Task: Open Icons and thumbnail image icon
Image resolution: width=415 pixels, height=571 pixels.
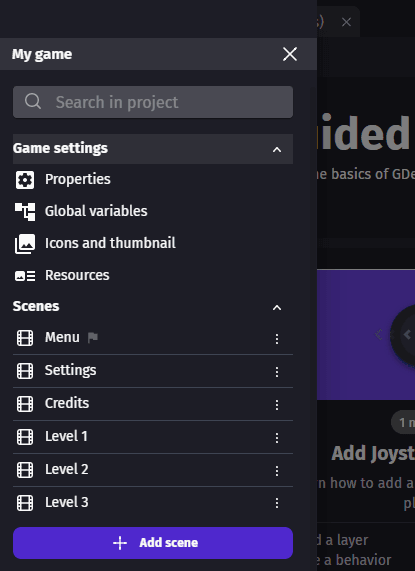Action: point(25,244)
